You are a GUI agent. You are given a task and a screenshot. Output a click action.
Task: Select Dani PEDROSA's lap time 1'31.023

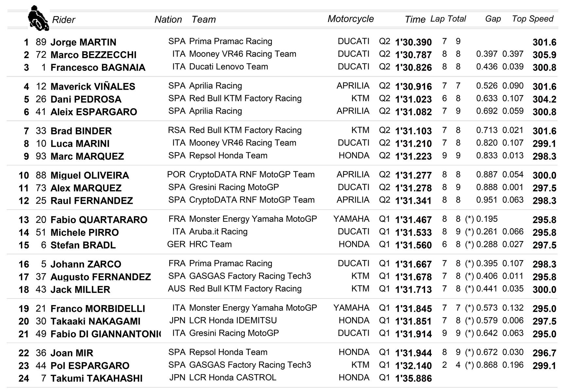413,99
